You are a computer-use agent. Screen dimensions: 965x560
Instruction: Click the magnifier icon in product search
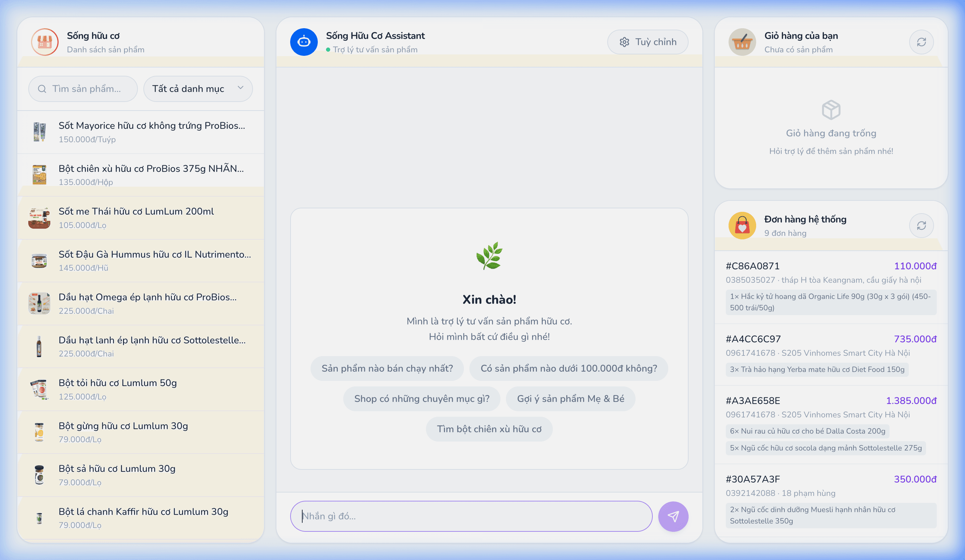pos(42,89)
